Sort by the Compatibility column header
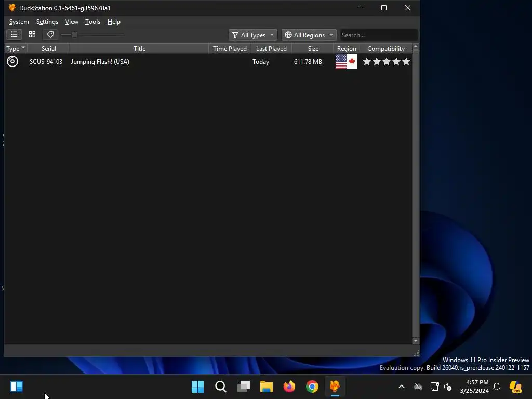532x399 pixels. pyautogui.click(x=386, y=48)
